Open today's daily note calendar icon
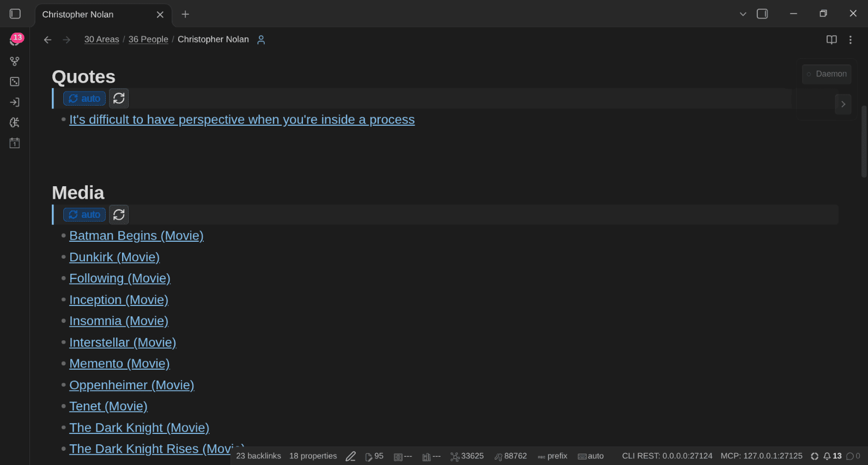This screenshot has height=465, width=868. [x=15, y=143]
